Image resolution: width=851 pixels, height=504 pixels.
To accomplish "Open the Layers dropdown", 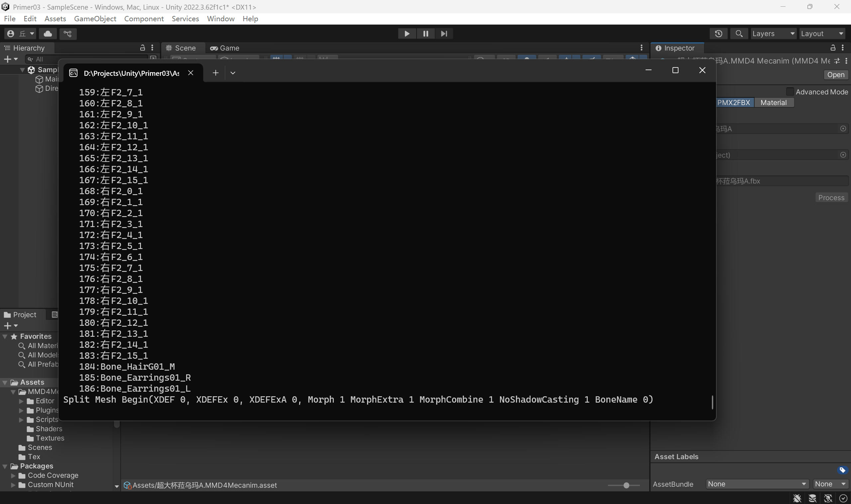I will point(773,34).
